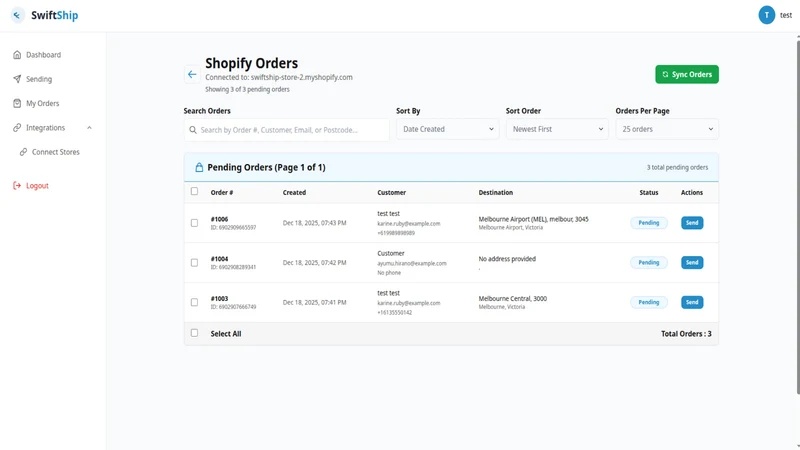This screenshot has height=450, width=800.
Task: Click the Integrations link icon
Action: click(17, 128)
